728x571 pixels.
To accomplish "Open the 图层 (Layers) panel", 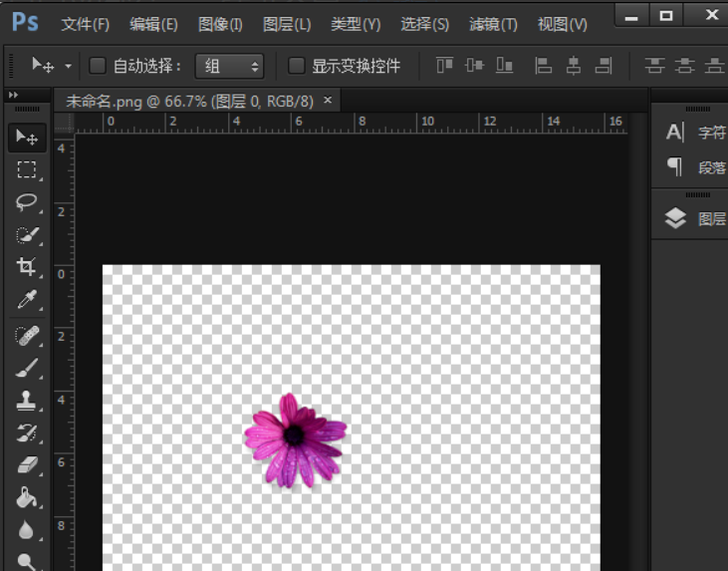I will pos(696,218).
